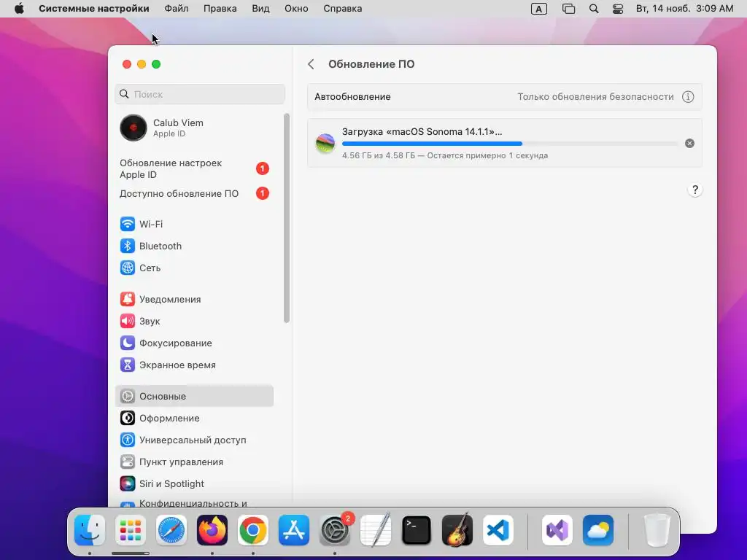This screenshot has height=560, width=747.
Task: Click the Поиск search field
Action: pos(200,94)
